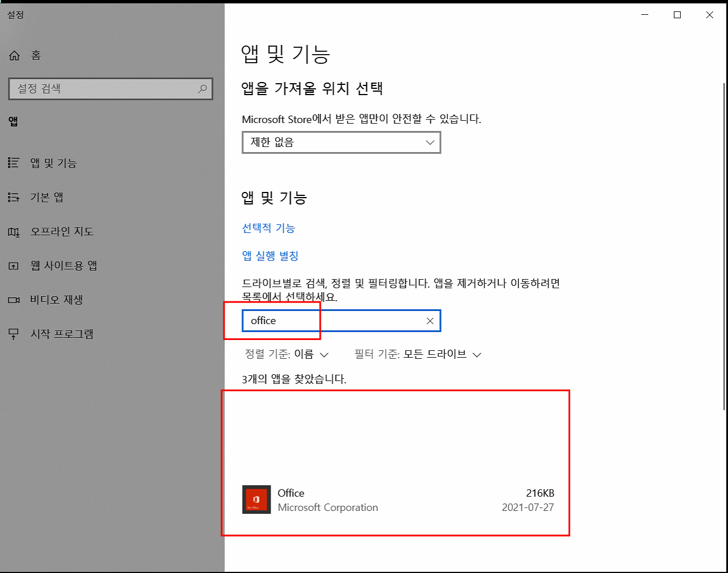Open the filter by All drives dropdown (필터 기준)
This screenshot has height=573, width=728.
point(418,354)
